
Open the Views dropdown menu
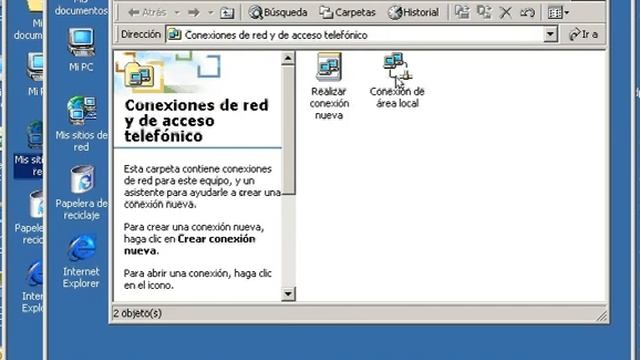pyautogui.click(x=558, y=13)
